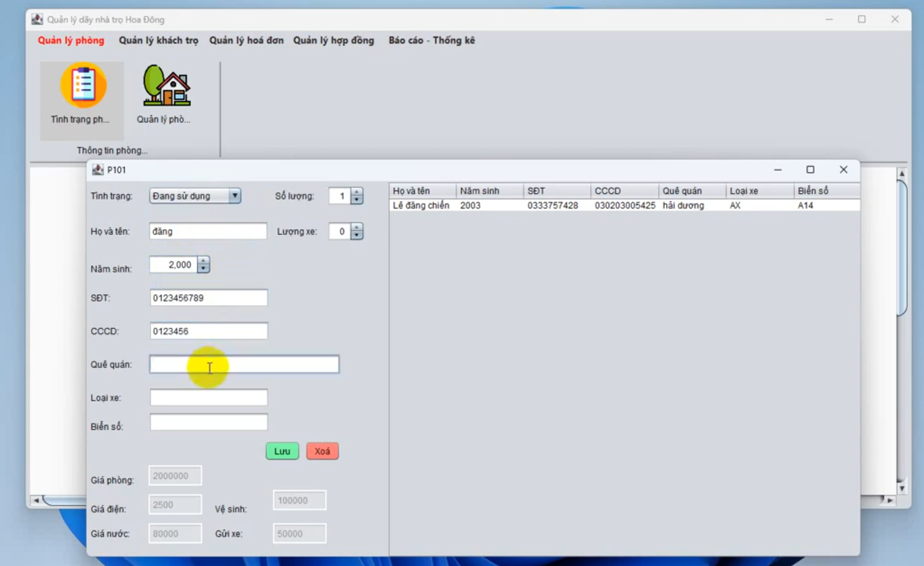Screen dimensions: 924x566
Task: Increase the Năm sinh spinner value
Action: (x=203, y=261)
